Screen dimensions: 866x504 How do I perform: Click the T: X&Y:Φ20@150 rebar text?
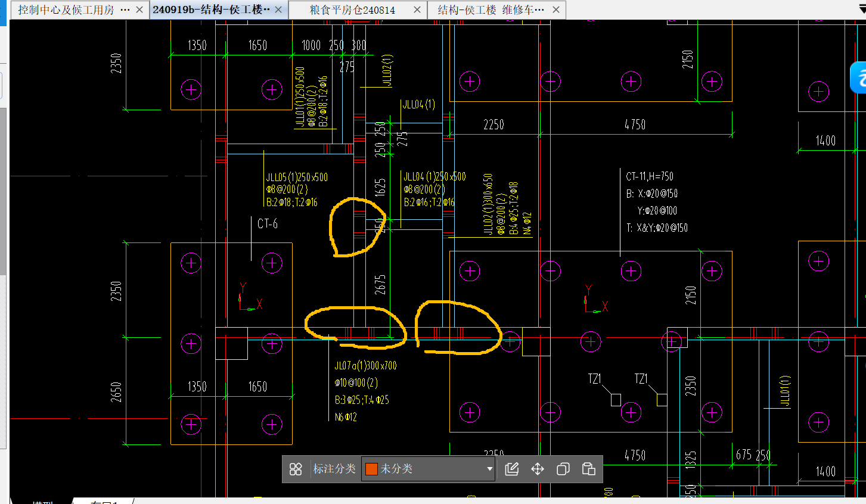[657, 228]
